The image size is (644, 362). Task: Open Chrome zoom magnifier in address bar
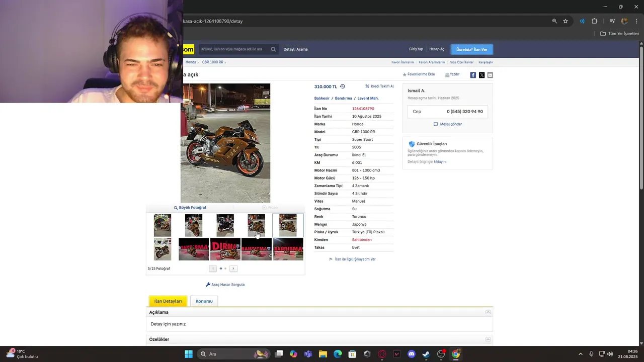click(554, 21)
